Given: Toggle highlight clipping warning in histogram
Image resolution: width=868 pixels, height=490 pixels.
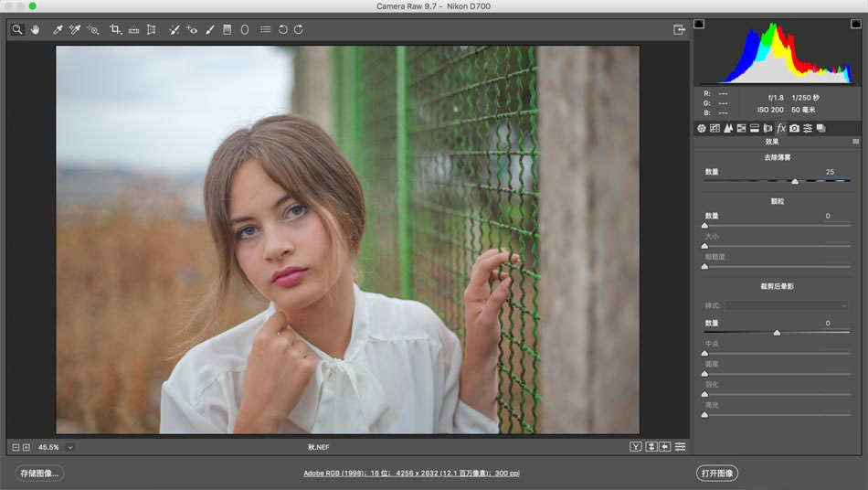Looking at the screenshot, I should [854, 24].
